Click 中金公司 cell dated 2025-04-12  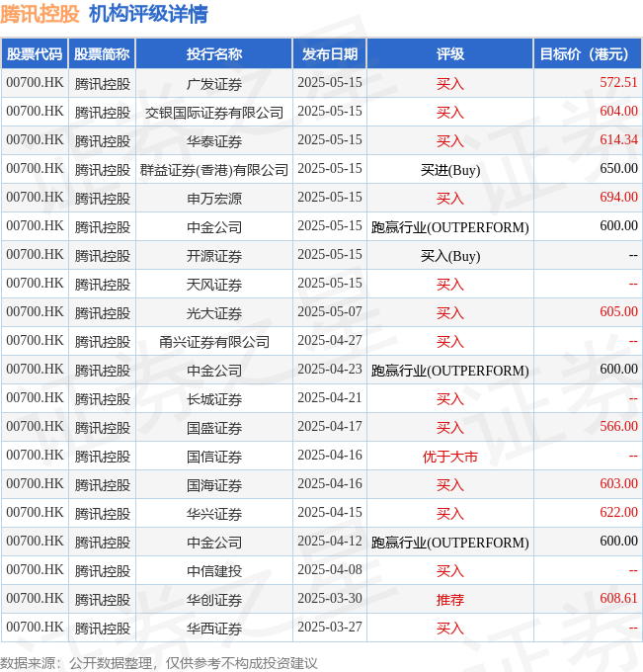214,543
